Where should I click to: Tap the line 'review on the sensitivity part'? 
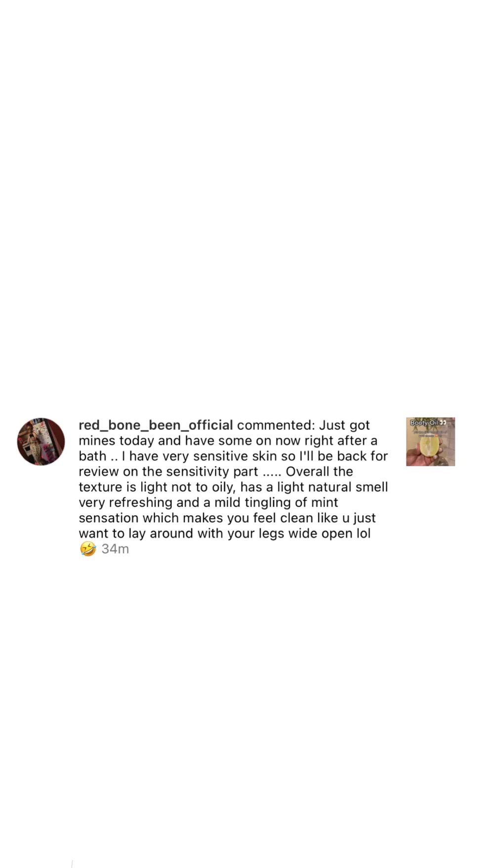click(216, 471)
